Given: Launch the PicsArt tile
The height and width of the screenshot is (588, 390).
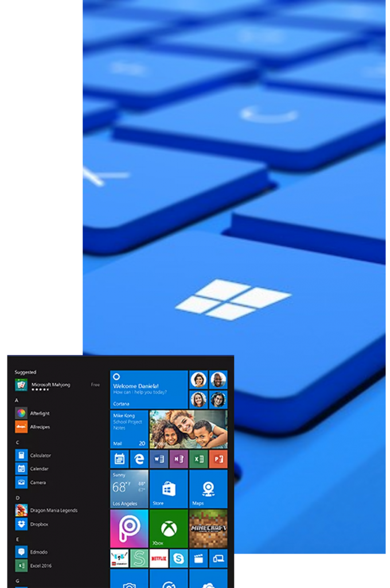Looking at the screenshot, I should (129, 528).
